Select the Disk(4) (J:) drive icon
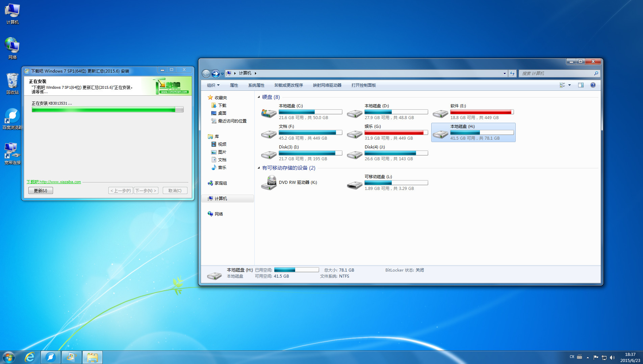This screenshot has width=643, height=364. coord(355,155)
